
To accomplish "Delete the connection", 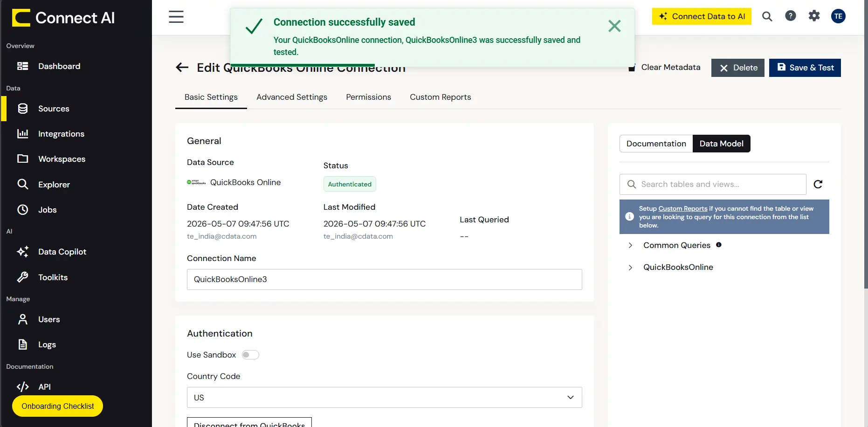I will click(738, 68).
